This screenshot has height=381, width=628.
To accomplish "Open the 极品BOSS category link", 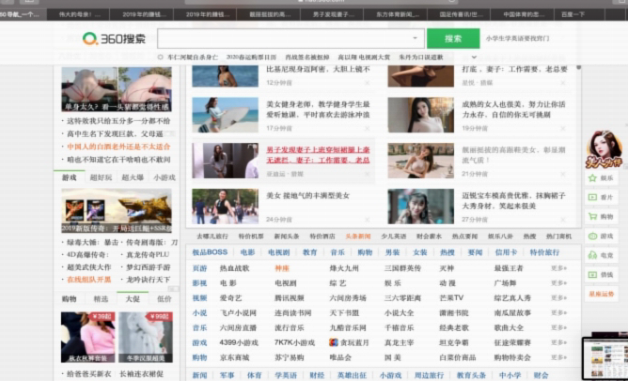I will click(x=210, y=252).
